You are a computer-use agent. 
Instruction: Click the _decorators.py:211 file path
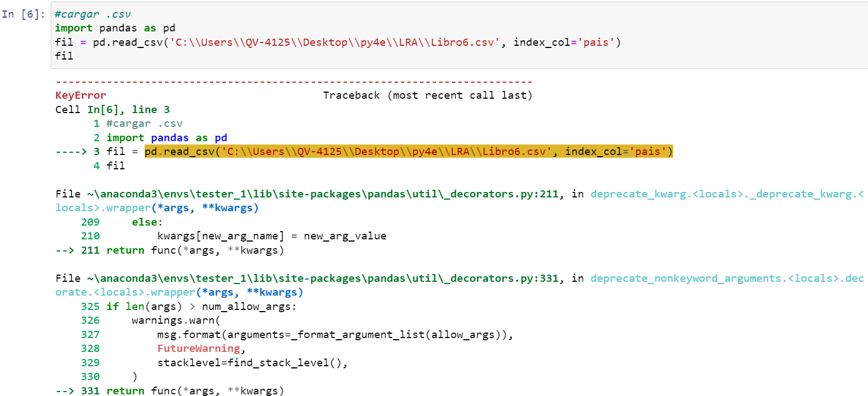click(x=323, y=194)
